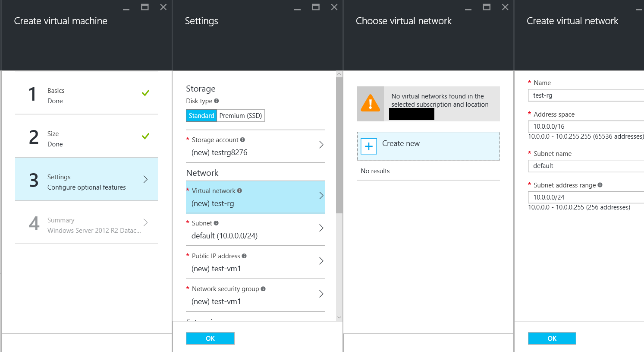
Task: Go to step 1 Basics
Action: point(86,93)
